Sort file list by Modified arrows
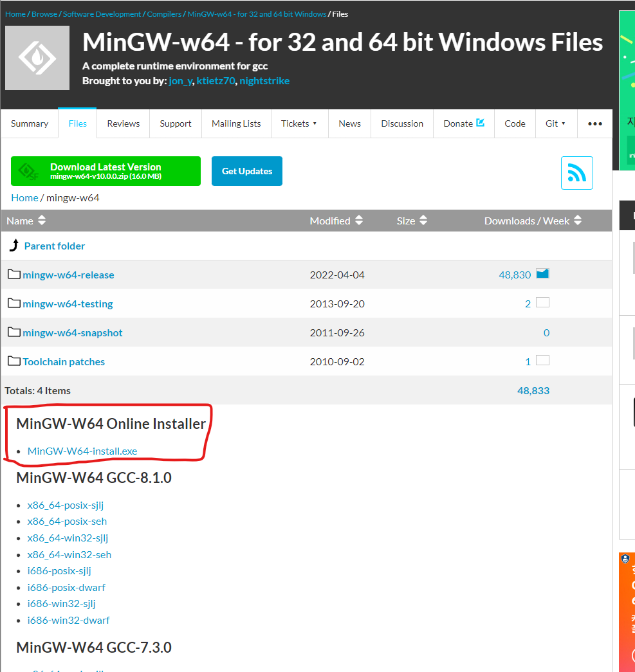635x672 pixels. pyautogui.click(x=359, y=221)
